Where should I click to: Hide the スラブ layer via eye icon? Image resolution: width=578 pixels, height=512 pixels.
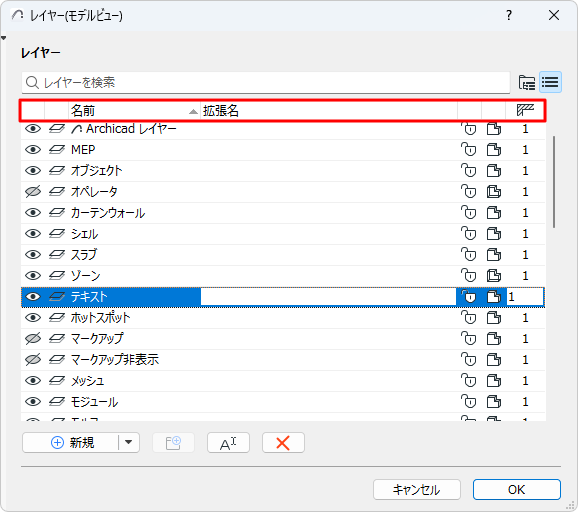point(33,255)
